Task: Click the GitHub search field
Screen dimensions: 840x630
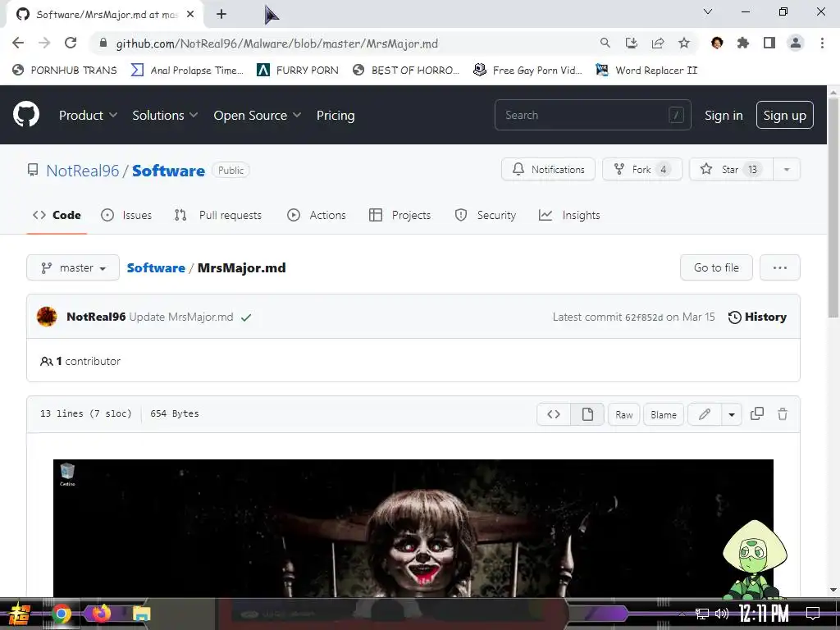Action: [592, 115]
